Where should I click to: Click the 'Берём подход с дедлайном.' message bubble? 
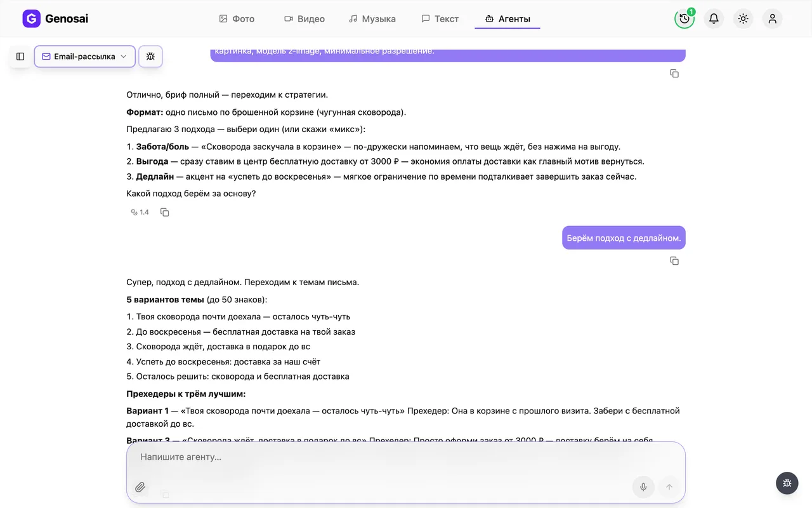(x=624, y=238)
